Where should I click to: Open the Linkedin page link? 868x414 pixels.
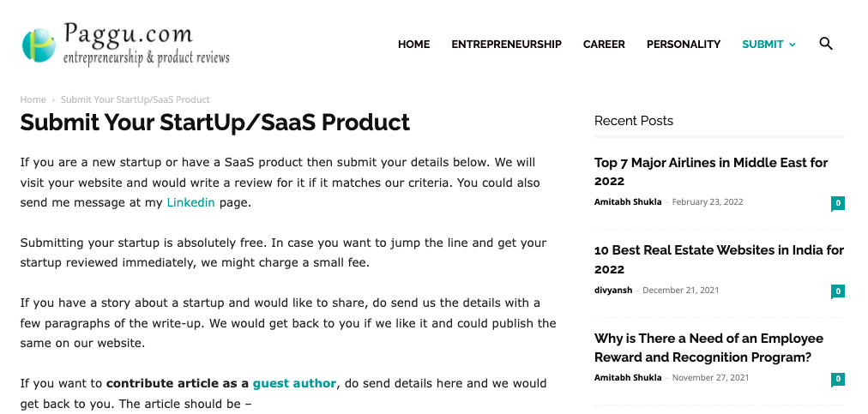(190, 203)
